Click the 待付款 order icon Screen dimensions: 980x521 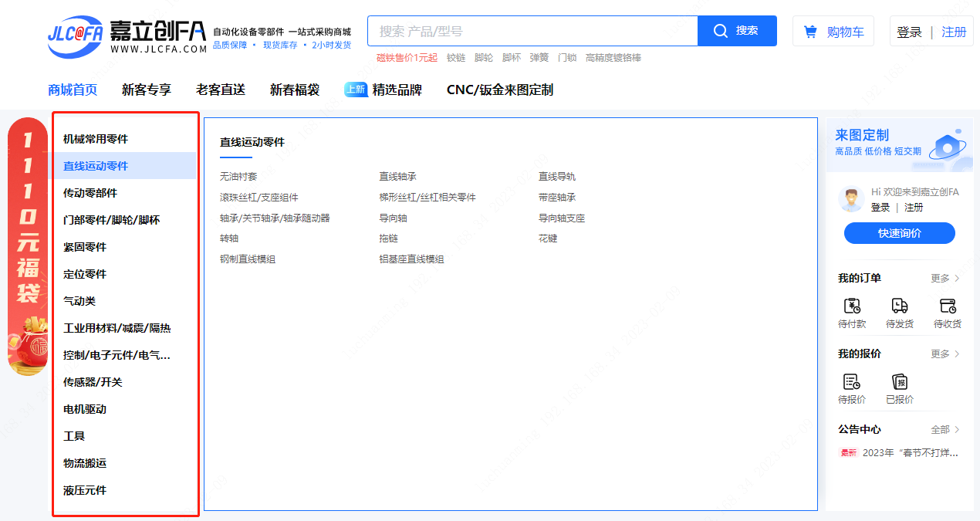click(852, 306)
